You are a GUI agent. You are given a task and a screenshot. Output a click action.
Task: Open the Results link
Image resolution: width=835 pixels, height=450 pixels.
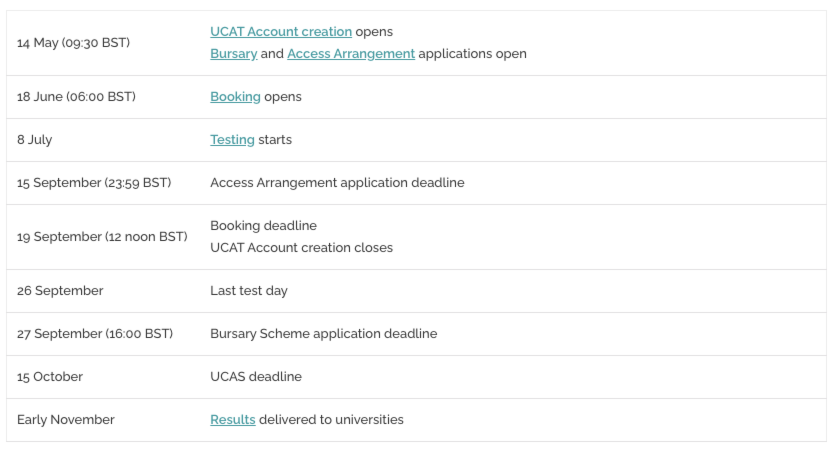233,420
